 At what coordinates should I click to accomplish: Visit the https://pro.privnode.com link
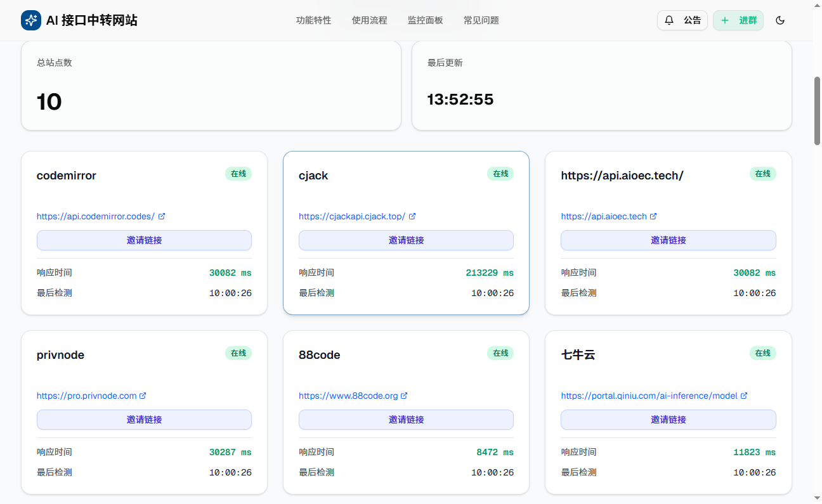[86, 396]
